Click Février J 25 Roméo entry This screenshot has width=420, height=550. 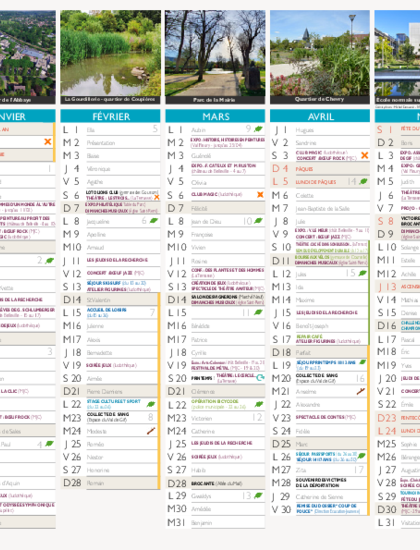click(x=95, y=444)
